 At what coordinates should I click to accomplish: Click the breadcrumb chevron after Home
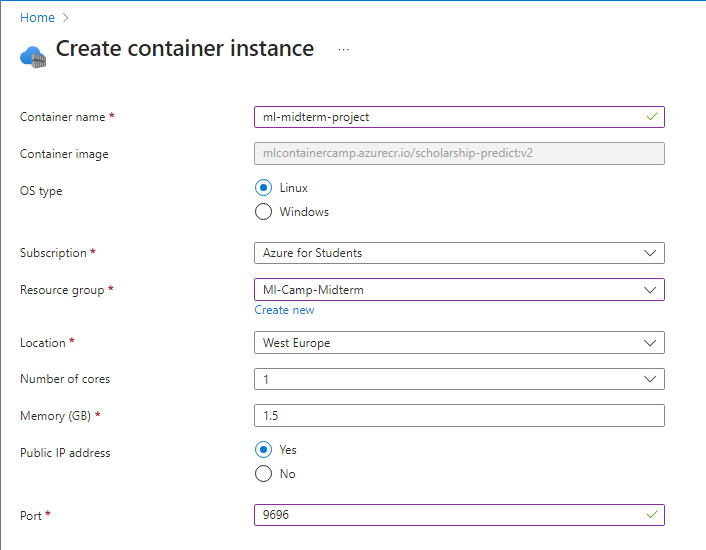pos(66,18)
